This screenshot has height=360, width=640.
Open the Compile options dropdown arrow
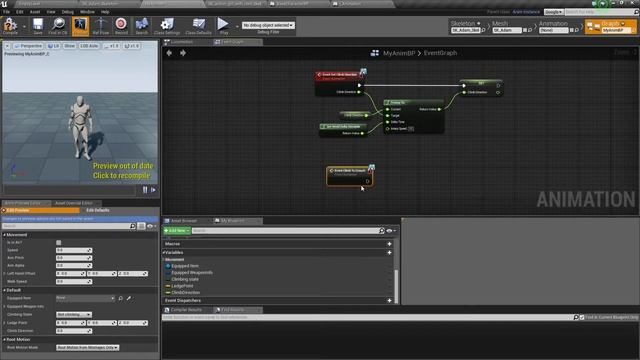click(24, 27)
